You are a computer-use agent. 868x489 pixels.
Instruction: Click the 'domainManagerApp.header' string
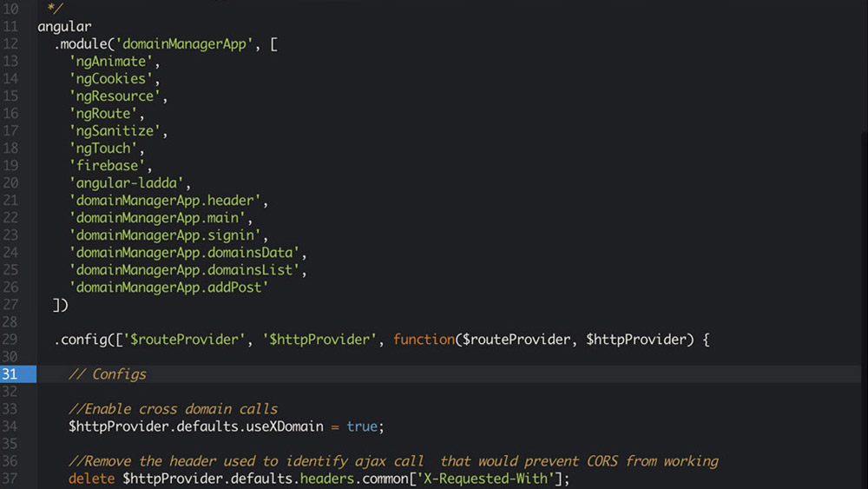[x=165, y=200]
